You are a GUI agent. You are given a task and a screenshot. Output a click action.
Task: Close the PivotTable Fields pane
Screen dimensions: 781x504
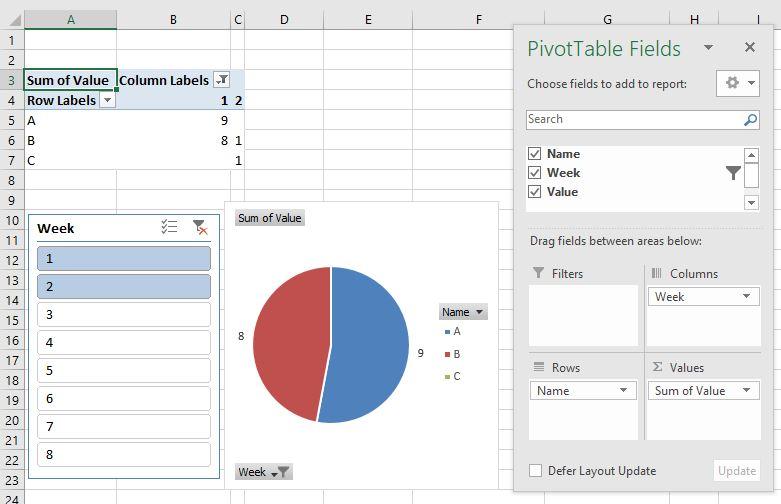coord(750,47)
